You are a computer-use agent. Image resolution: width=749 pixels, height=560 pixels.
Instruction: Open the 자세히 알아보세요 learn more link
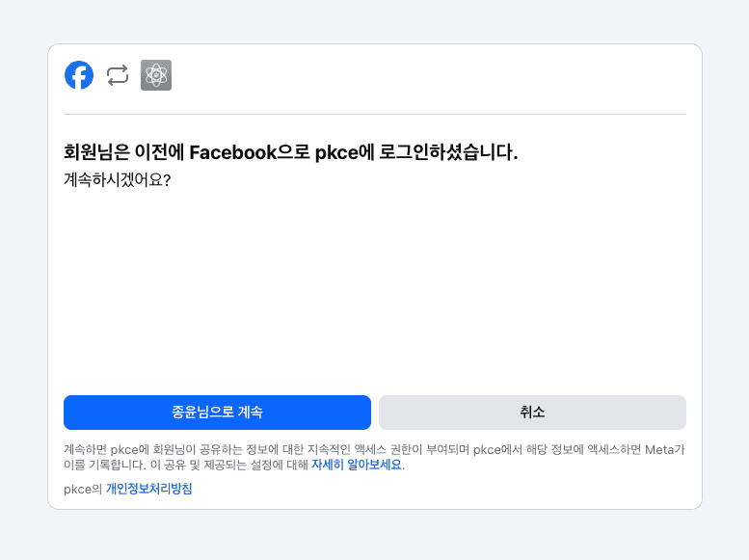coord(357,465)
